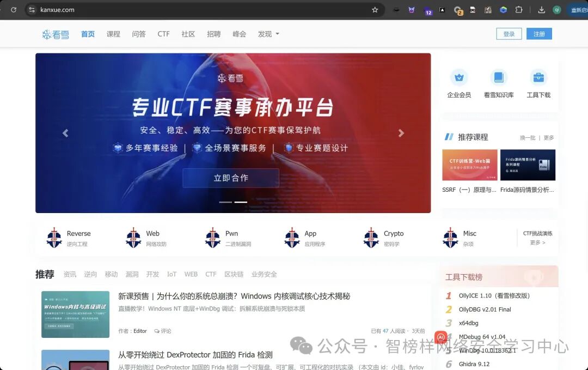Open the CTF训练营-Web篇 course thumbnail

tap(469, 165)
